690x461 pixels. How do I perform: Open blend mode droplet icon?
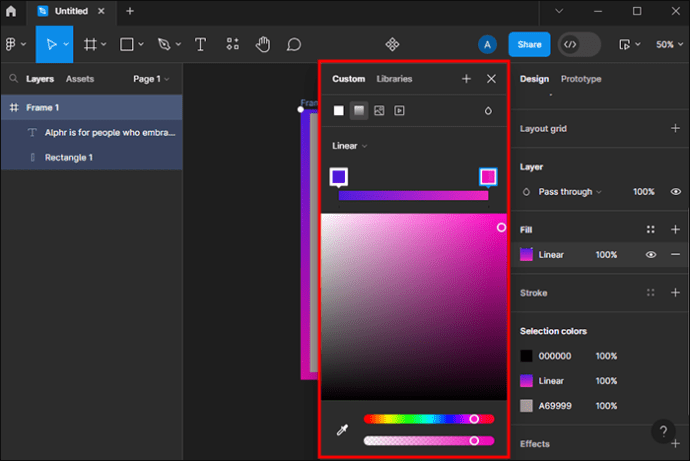pyautogui.click(x=489, y=110)
